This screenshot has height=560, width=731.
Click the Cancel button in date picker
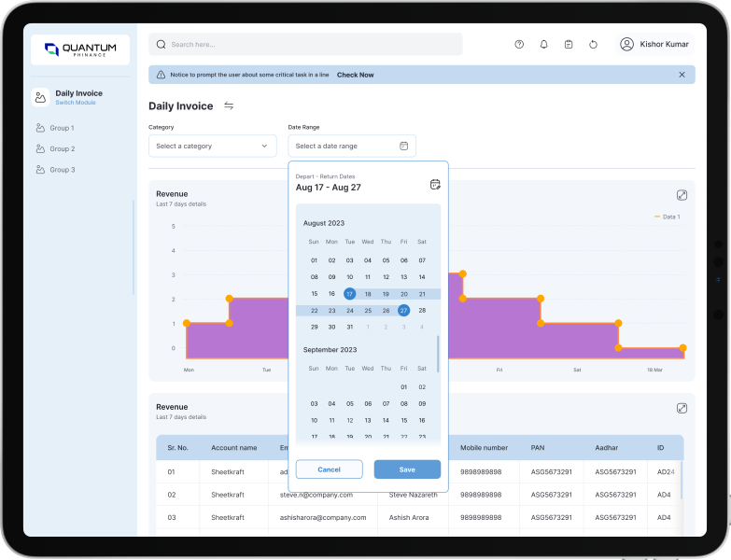coord(329,469)
